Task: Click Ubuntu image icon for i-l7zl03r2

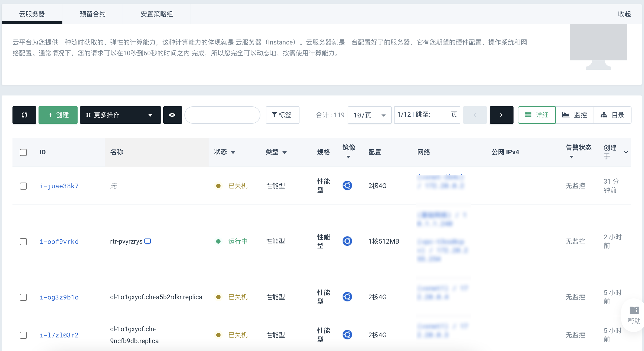Action: (x=347, y=335)
